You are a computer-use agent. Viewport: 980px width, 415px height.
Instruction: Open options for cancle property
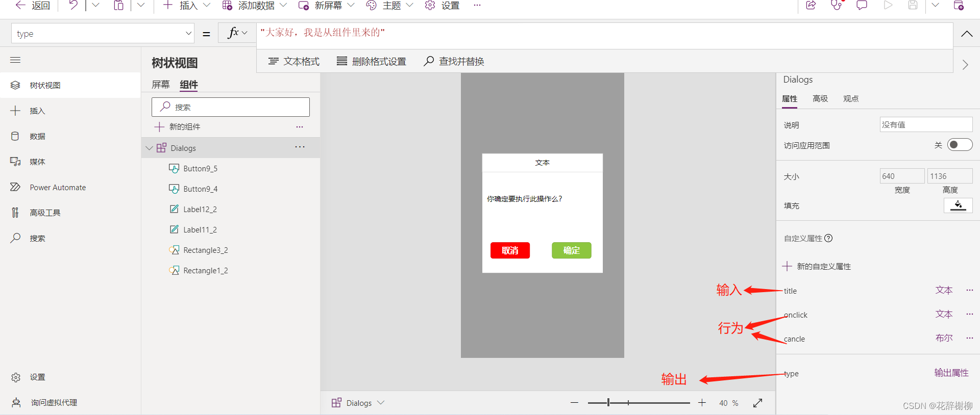(x=969, y=338)
